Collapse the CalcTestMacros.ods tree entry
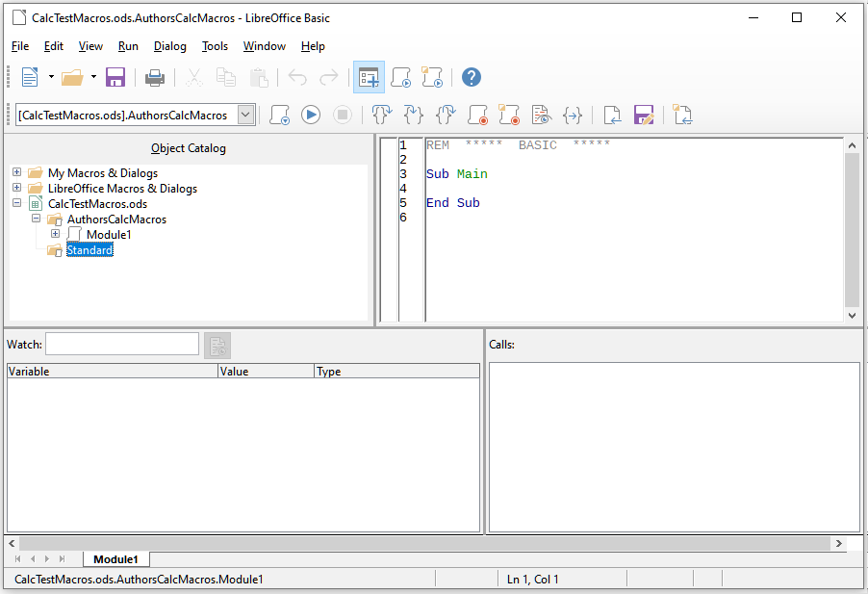Viewport: 868px width, 594px height. (16, 203)
